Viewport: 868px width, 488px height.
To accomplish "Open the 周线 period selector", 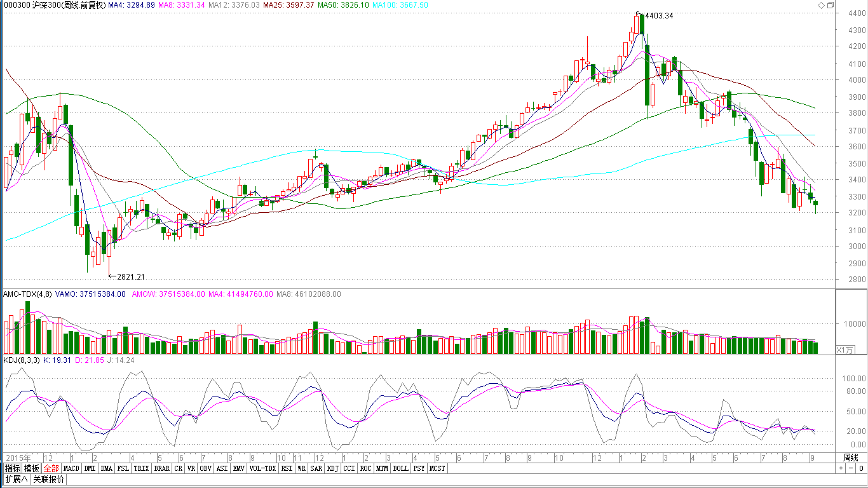I will pyautogui.click(x=850, y=457).
